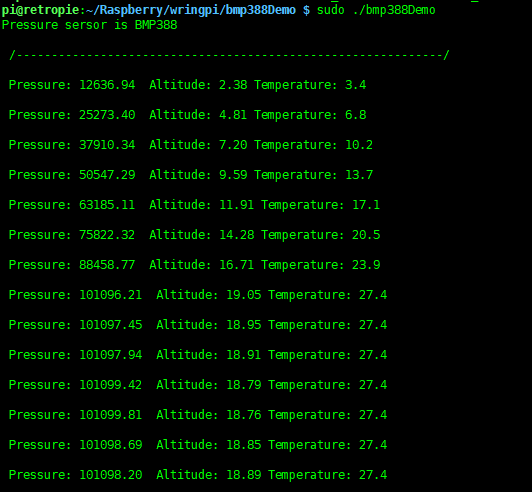This screenshot has height=492, width=532.
Task: Click altitude value 18.85
Action: click(x=244, y=445)
